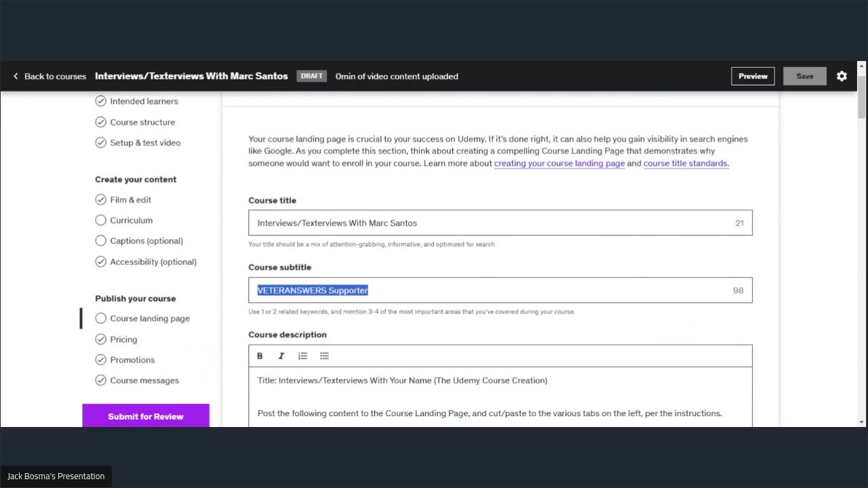Click the Course landing page circle
Screen dimensions: 868x488
[101, 319]
